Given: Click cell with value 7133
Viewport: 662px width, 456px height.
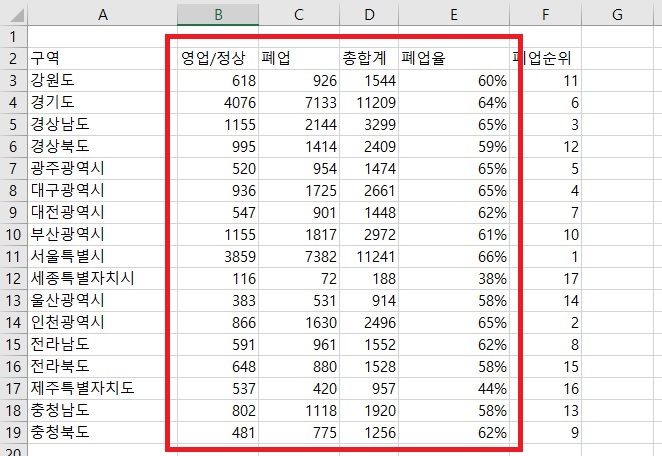Looking at the screenshot, I should click(x=299, y=102).
